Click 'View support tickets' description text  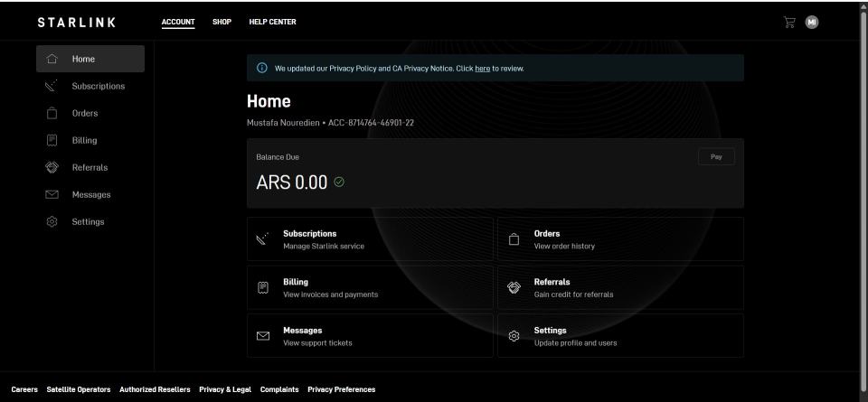tap(317, 343)
